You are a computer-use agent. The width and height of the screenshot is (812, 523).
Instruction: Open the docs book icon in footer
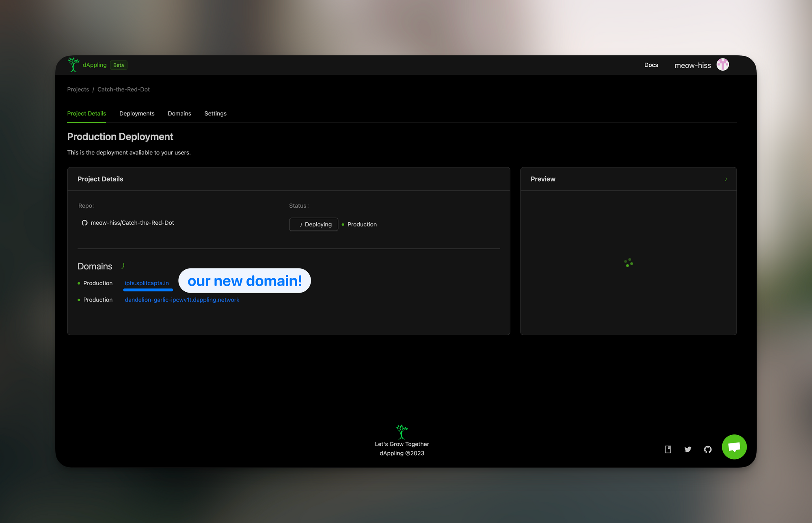[668, 449]
